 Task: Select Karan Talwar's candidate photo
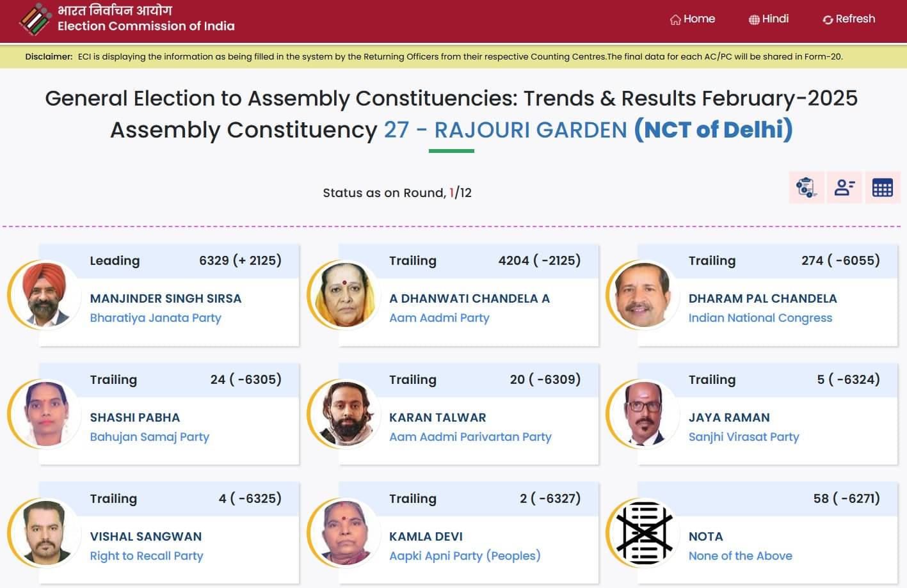point(345,414)
